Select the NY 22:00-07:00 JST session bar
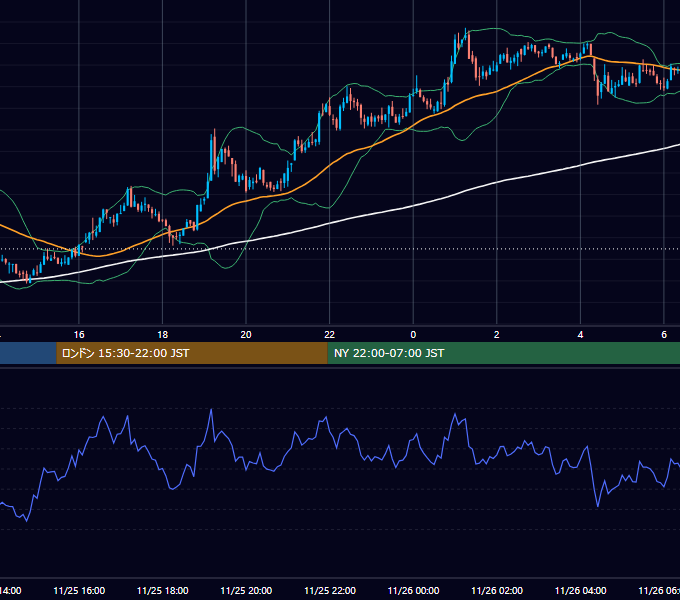The image size is (680, 600). (x=503, y=353)
